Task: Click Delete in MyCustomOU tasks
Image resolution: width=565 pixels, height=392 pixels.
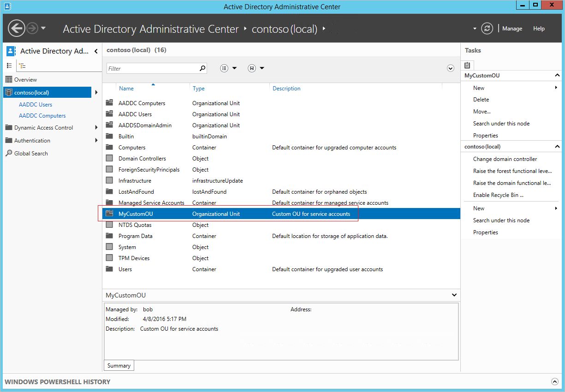Action: pos(481,100)
